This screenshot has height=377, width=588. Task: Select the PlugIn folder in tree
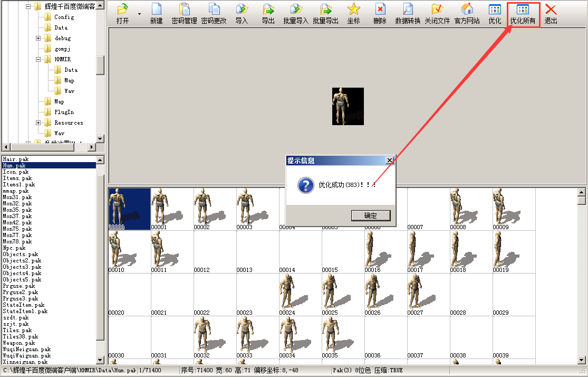coord(64,112)
